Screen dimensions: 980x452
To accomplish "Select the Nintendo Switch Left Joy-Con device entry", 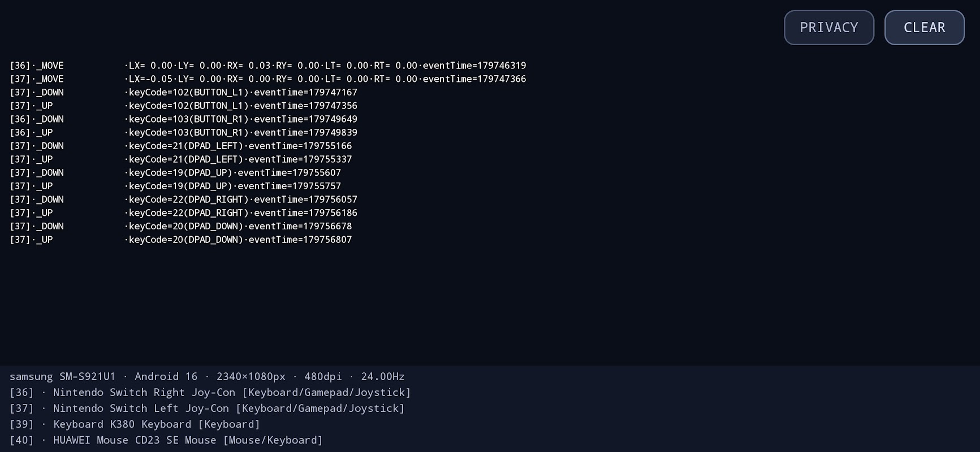I will click(x=208, y=408).
